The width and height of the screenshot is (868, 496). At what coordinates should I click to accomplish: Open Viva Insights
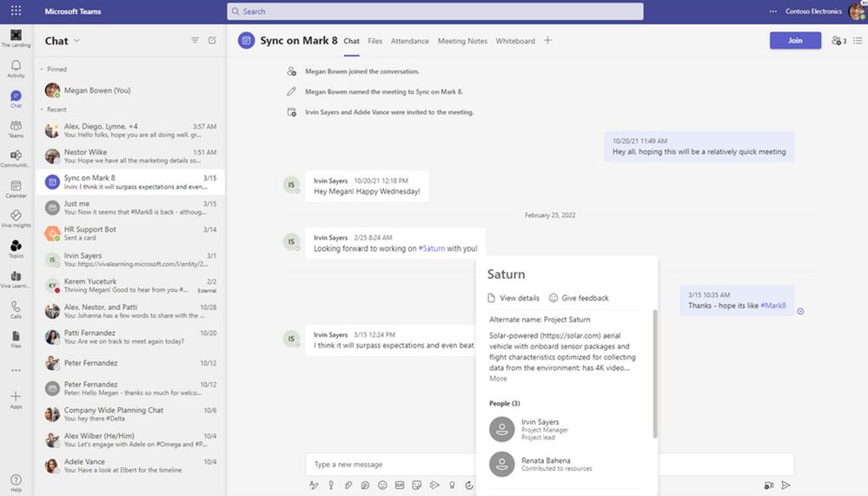click(16, 219)
